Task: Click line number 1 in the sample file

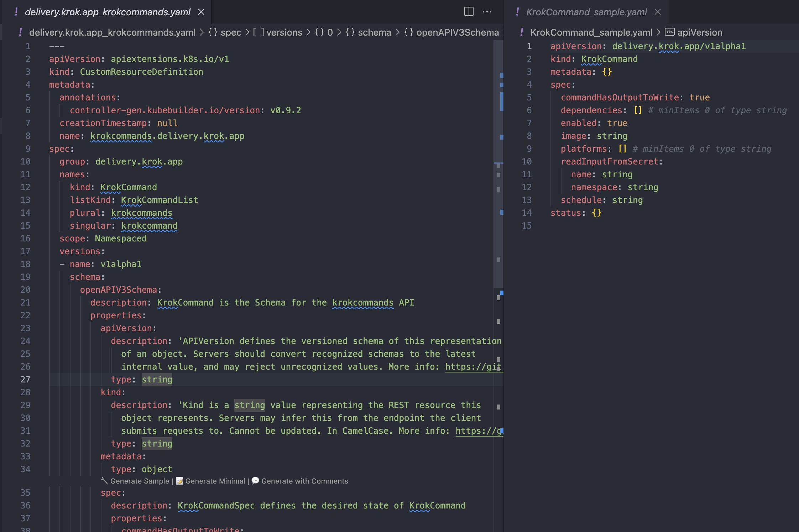Action: (x=529, y=46)
